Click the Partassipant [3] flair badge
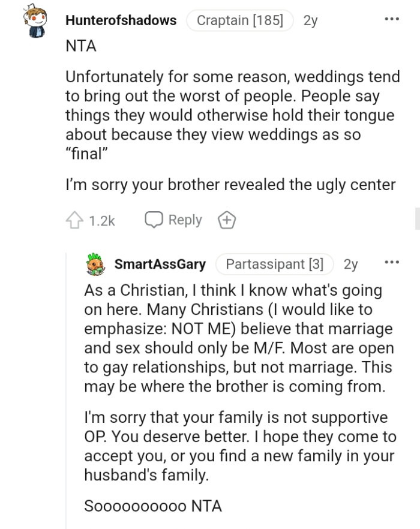420x529 pixels. click(274, 264)
